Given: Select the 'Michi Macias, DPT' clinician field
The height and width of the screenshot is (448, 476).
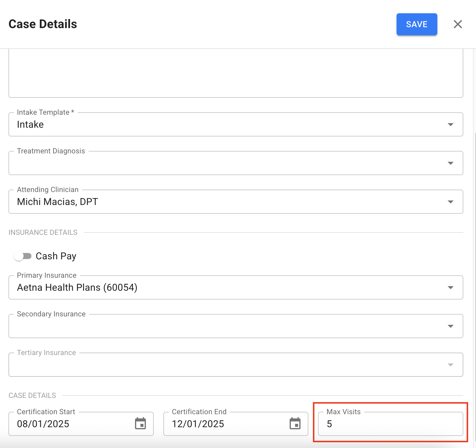Looking at the screenshot, I should tap(57, 202).
